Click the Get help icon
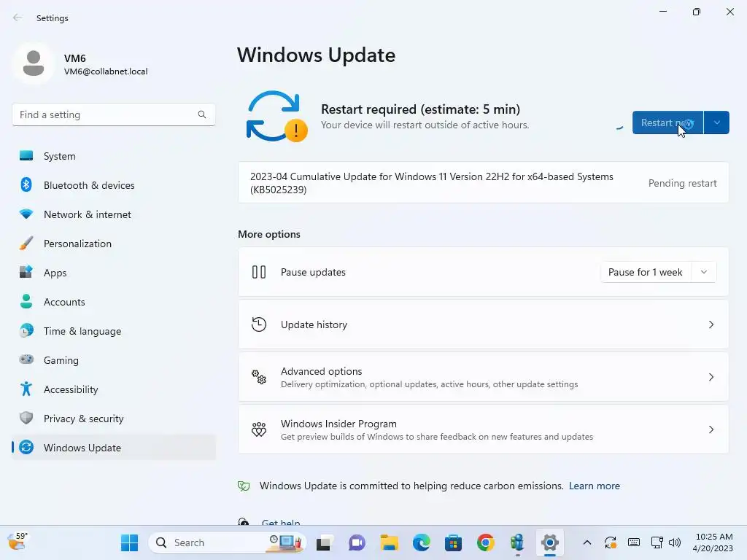747x560 pixels. (x=244, y=522)
